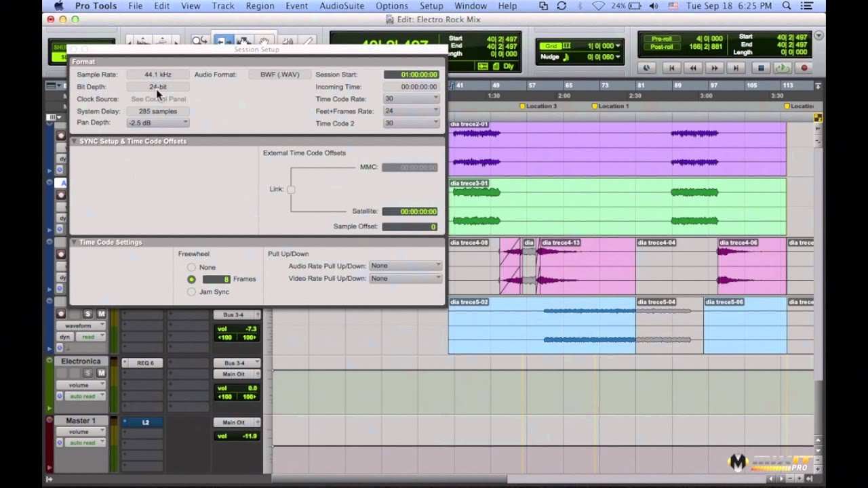Open the Feet+Frames Rate dropdown

(x=412, y=110)
